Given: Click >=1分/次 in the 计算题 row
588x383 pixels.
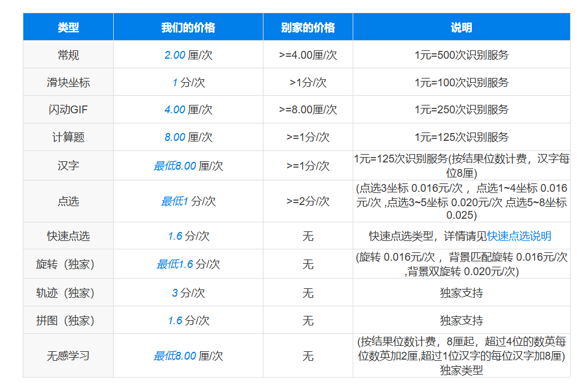Looking at the screenshot, I should (x=308, y=137).
